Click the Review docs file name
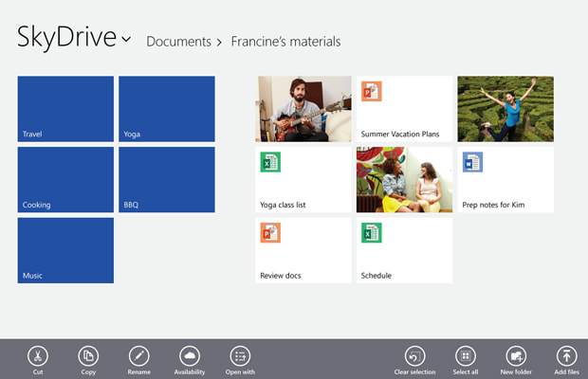Screen dimensions: 588x379 pyautogui.click(x=281, y=276)
